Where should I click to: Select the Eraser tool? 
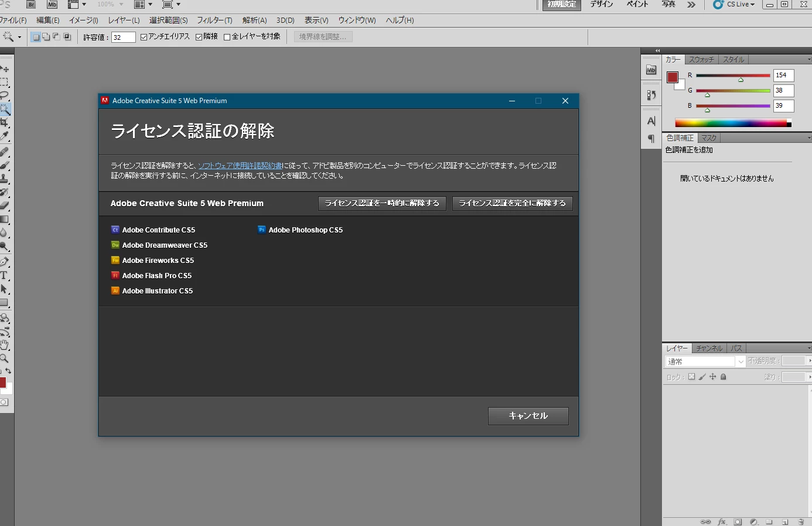(5, 206)
